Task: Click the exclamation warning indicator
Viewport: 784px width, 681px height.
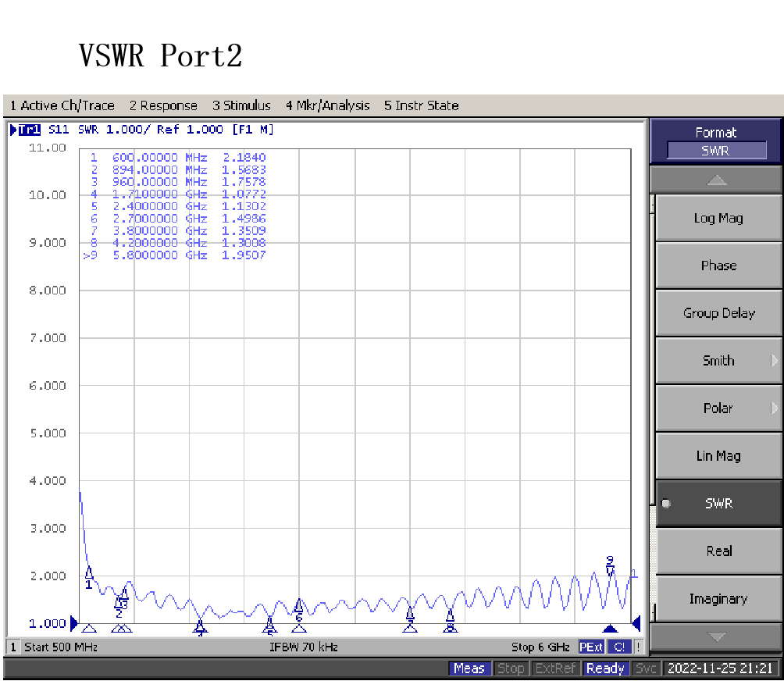Action: pyautogui.click(x=639, y=647)
